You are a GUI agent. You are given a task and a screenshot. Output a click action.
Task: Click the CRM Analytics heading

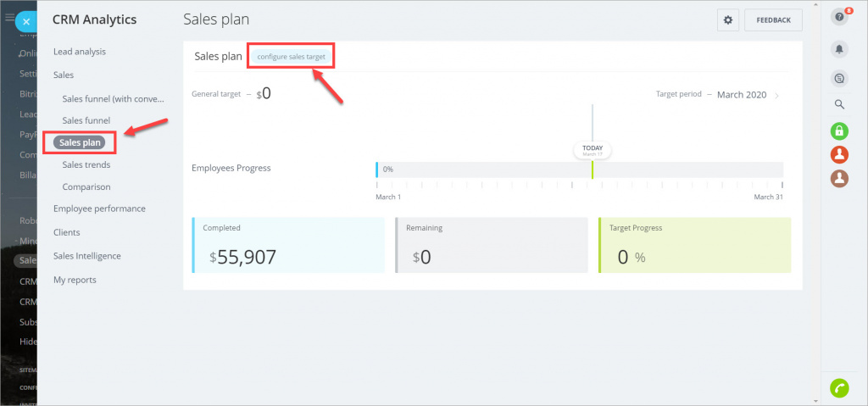(x=95, y=20)
